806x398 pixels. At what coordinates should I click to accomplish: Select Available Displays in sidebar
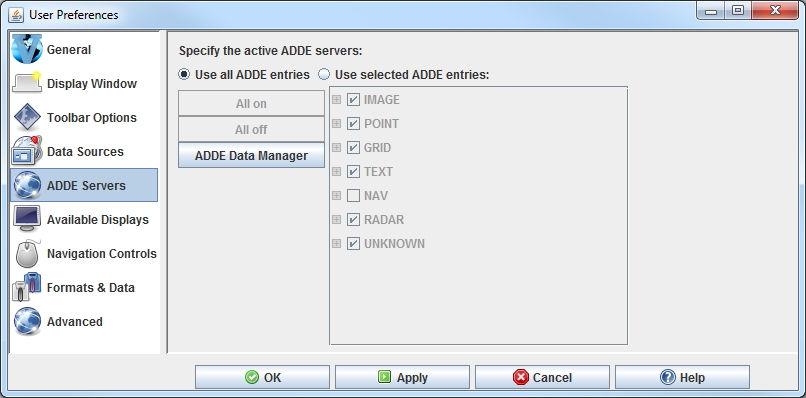tap(84, 219)
